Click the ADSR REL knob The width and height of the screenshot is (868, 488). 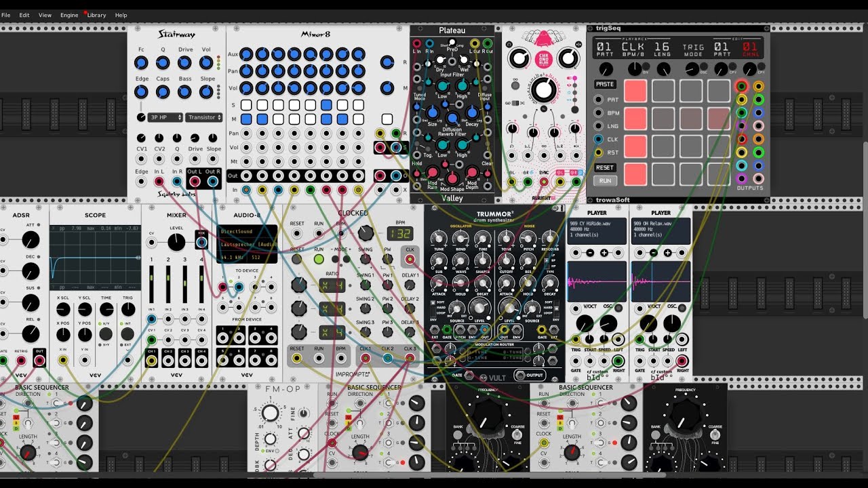tap(31, 333)
